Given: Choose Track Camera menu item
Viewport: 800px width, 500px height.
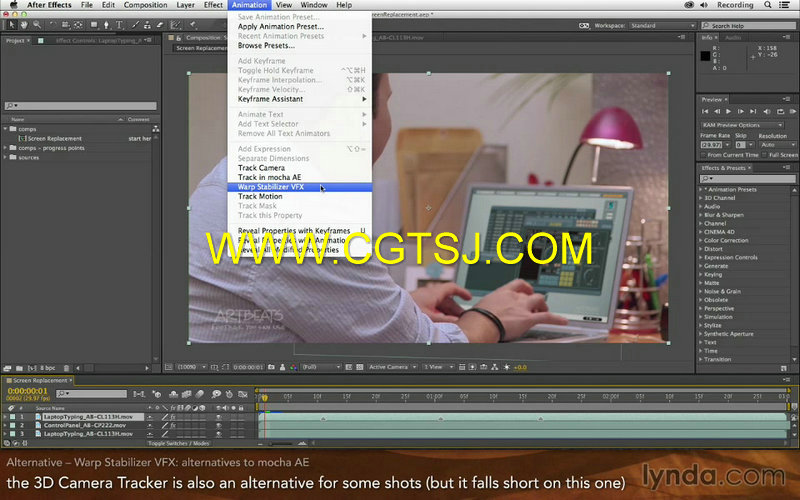Looking at the screenshot, I should pos(299,168).
